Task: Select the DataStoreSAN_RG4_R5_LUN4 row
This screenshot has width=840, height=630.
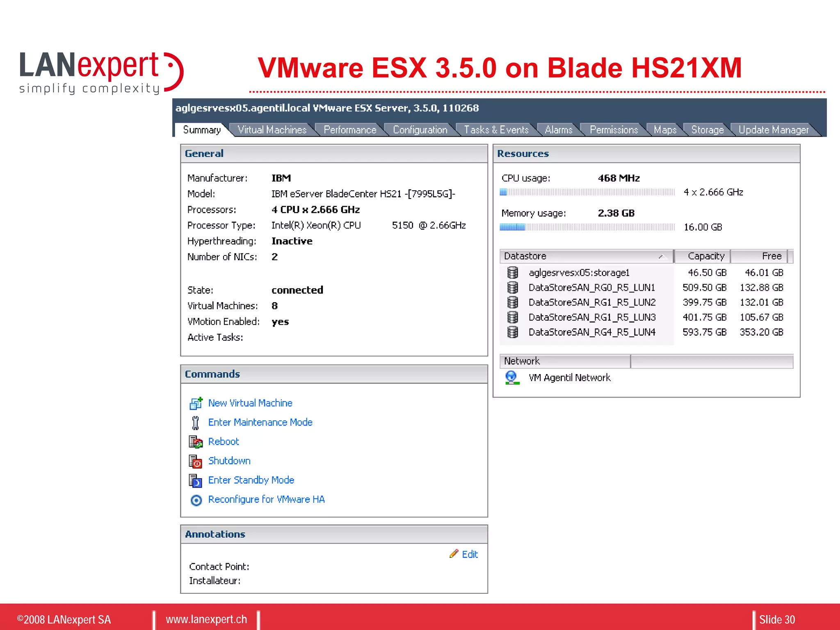Action: point(646,332)
